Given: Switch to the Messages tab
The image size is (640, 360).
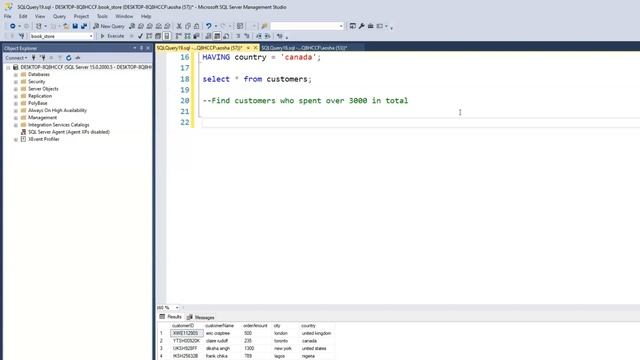Looking at the screenshot, I should [200, 317].
